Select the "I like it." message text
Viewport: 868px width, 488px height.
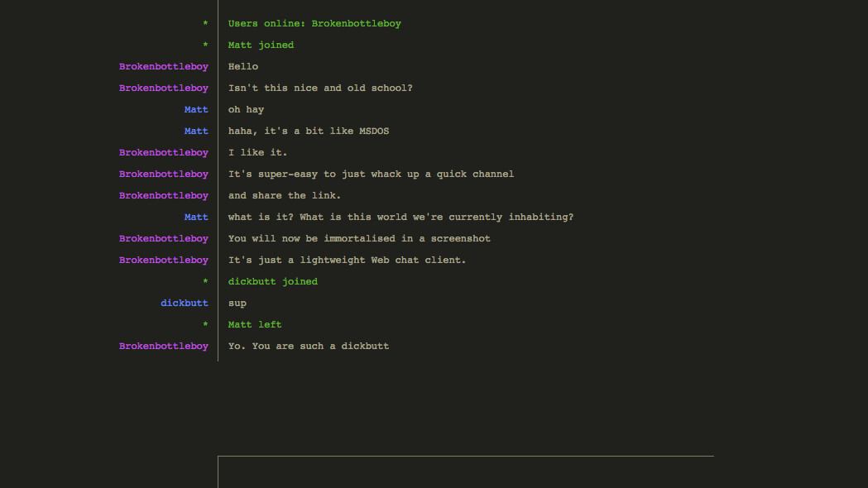click(x=258, y=153)
